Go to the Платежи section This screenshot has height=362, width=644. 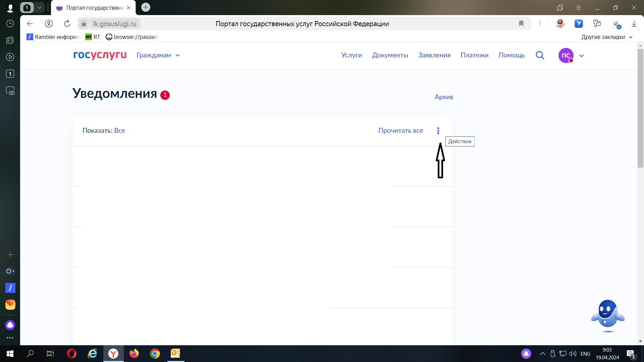(474, 55)
